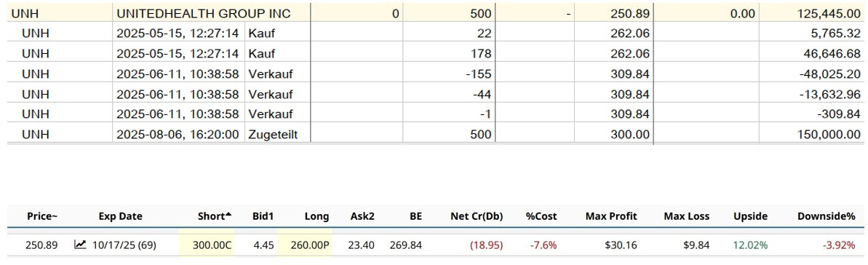Select the Zugeteilt row dated 2025-08-06
This screenshot has width=868, height=265.
pyautogui.click(x=437, y=134)
